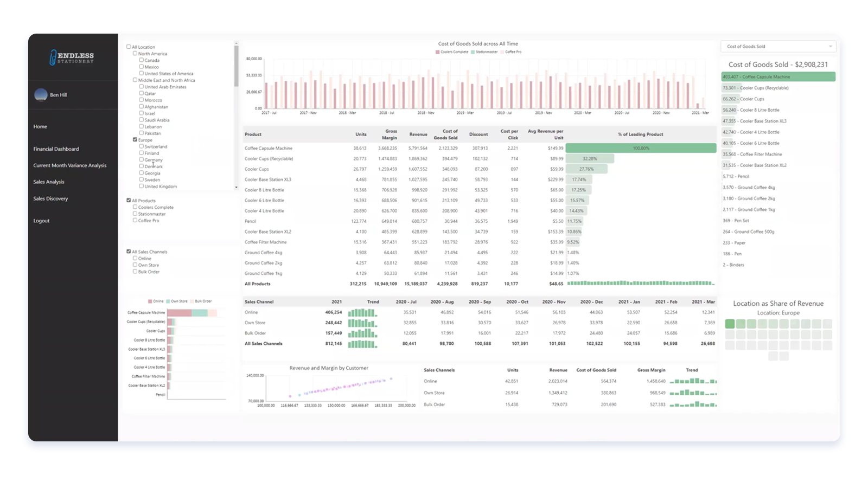Screen dimensions: 868x488
Task: Click Logout in the sidebar
Action: click(x=41, y=221)
